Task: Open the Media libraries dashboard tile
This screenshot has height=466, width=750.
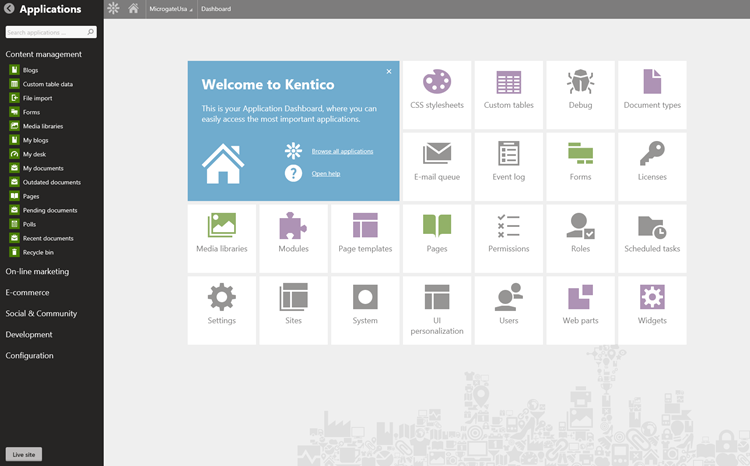Action: [221, 238]
